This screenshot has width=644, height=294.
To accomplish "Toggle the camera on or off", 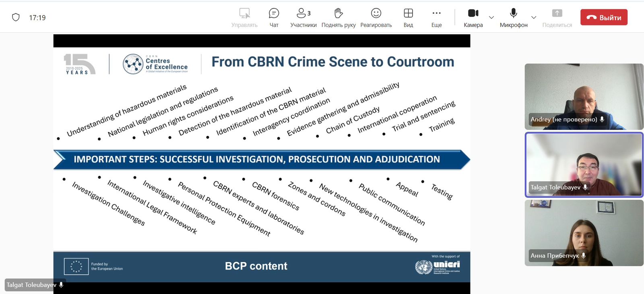I will tap(473, 14).
